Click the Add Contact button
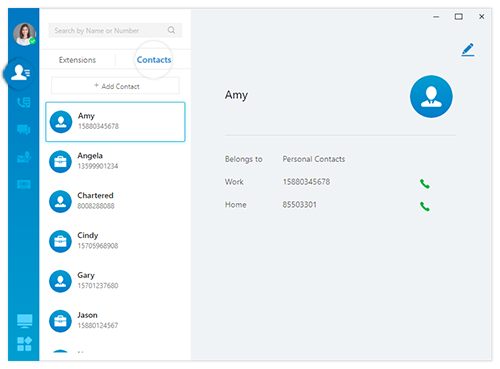This screenshot has height=369, width=500. pyautogui.click(x=115, y=86)
